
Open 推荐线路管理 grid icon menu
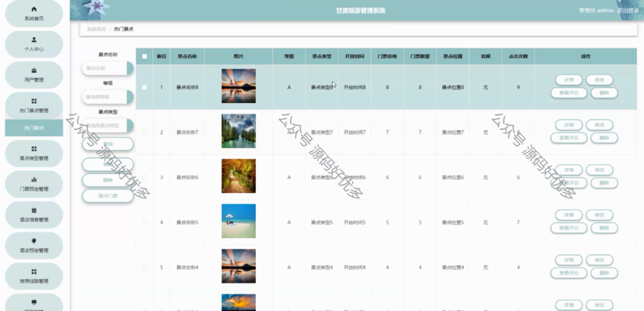(x=34, y=276)
